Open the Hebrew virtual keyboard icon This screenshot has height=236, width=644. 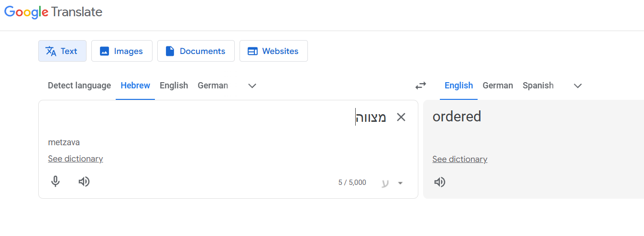(385, 183)
